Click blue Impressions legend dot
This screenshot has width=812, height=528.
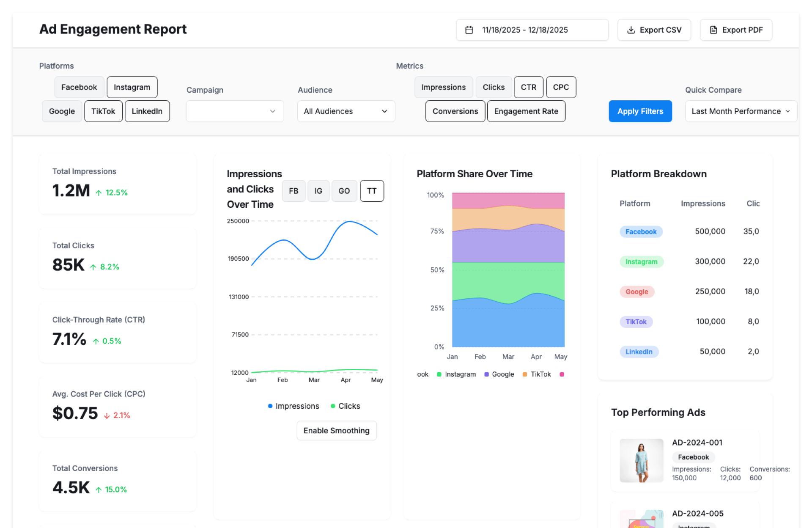coord(270,406)
